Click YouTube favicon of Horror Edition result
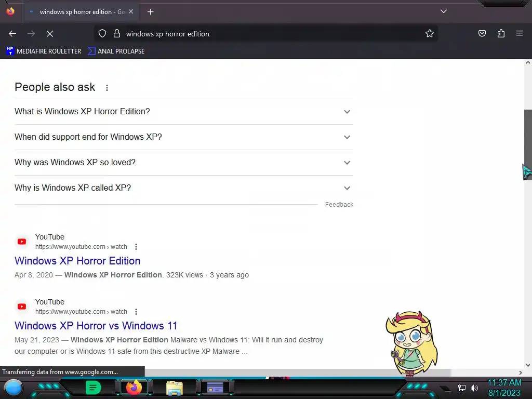532x399 pixels. [22, 242]
